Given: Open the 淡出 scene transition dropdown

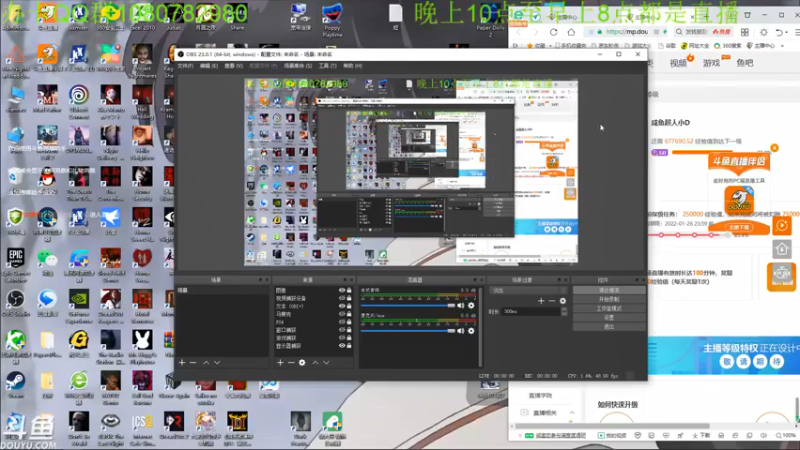Looking at the screenshot, I should pyautogui.click(x=528, y=290).
